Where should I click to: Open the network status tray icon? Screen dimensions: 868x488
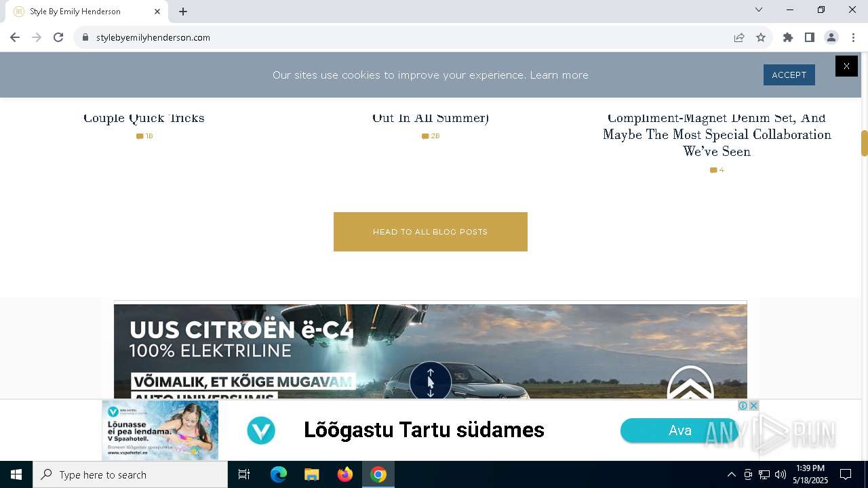tap(764, 474)
